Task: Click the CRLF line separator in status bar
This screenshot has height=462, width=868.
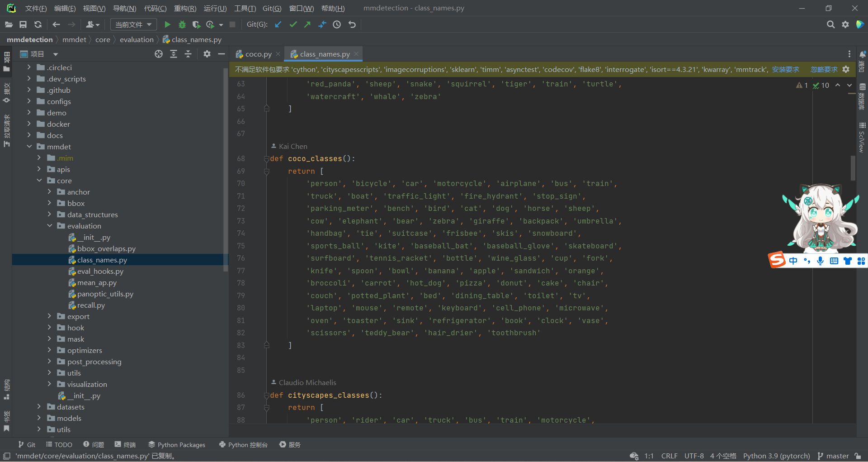Action: point(669,456)
